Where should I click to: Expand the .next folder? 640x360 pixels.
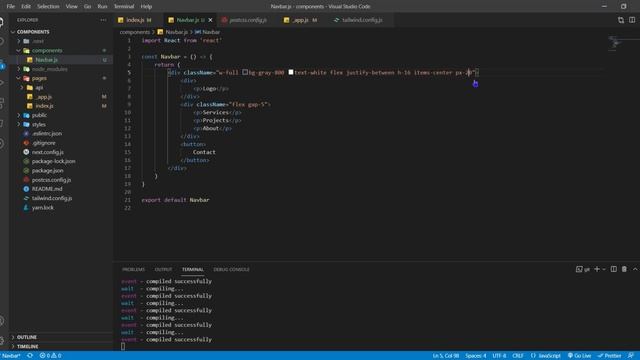pyautogui.click(x=38, y=41)
